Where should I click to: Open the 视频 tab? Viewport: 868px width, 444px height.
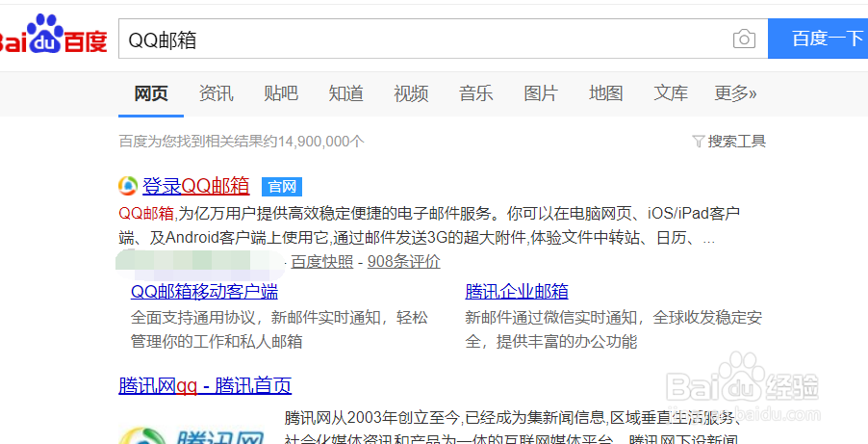411,93
